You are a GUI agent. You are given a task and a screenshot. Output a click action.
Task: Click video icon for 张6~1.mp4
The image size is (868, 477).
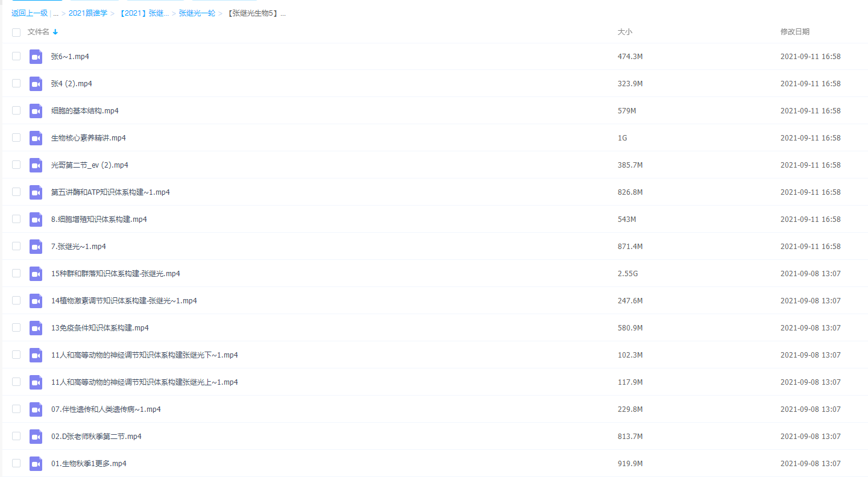pyautogui.click(x=36, y=57)
